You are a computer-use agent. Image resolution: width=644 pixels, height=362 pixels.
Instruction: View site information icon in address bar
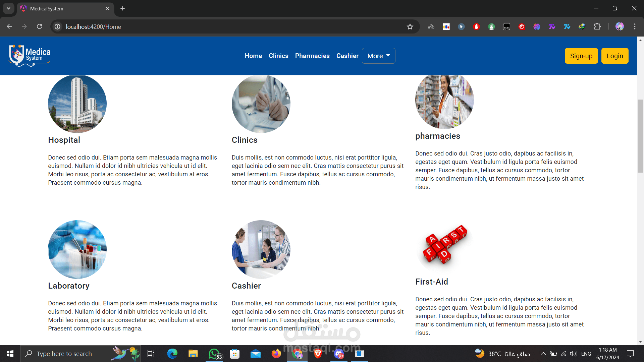(58, 27)
